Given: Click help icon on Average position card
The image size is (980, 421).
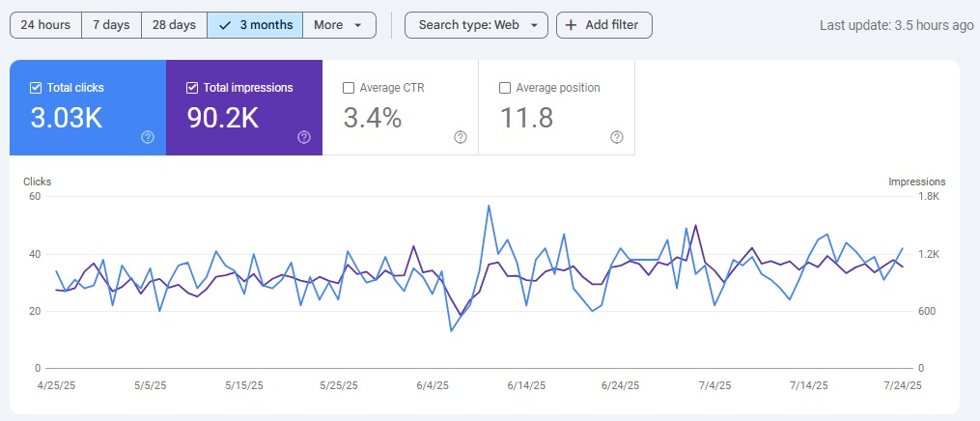Looking at the screenshot, I should click(x=617, y=137).
